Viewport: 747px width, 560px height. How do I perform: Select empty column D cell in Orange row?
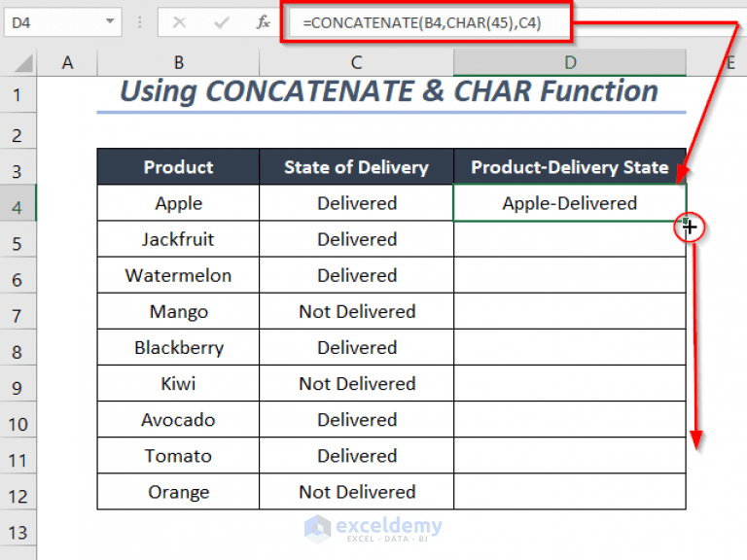point(570,492)
